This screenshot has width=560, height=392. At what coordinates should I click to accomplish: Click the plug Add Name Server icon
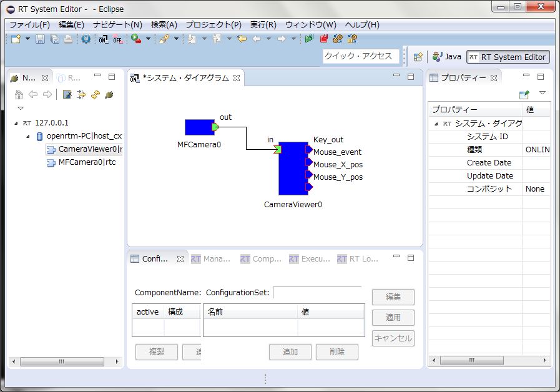109,95
